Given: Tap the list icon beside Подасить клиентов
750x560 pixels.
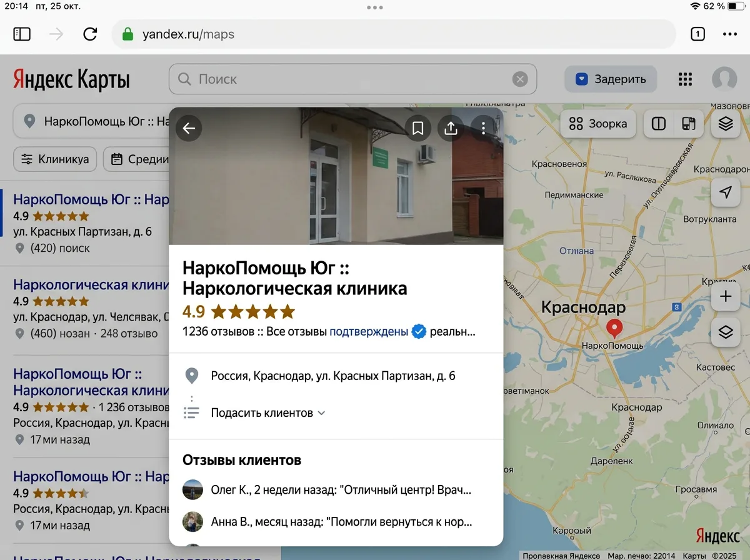Looking at the screenshot, I should 191,412.
